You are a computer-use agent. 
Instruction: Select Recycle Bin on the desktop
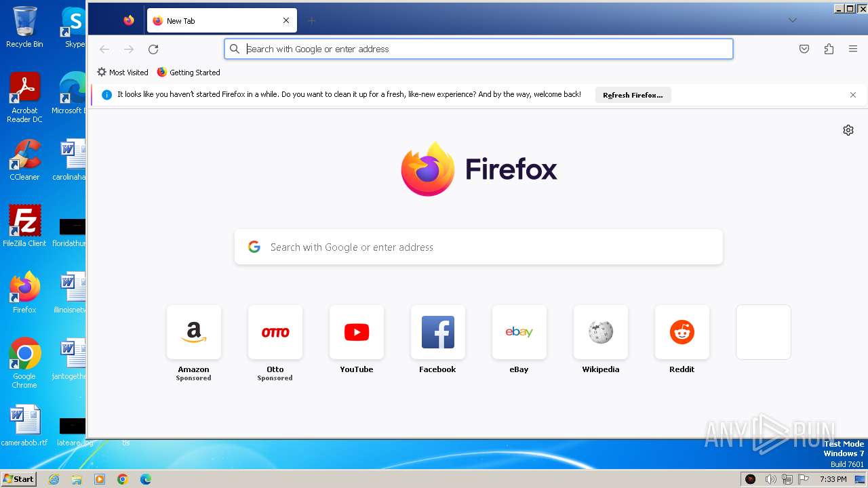24,27
